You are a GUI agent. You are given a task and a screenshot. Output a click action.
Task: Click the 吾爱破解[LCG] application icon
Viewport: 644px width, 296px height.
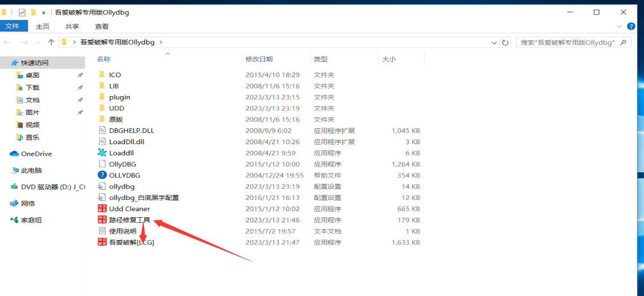tap(102, 242)
